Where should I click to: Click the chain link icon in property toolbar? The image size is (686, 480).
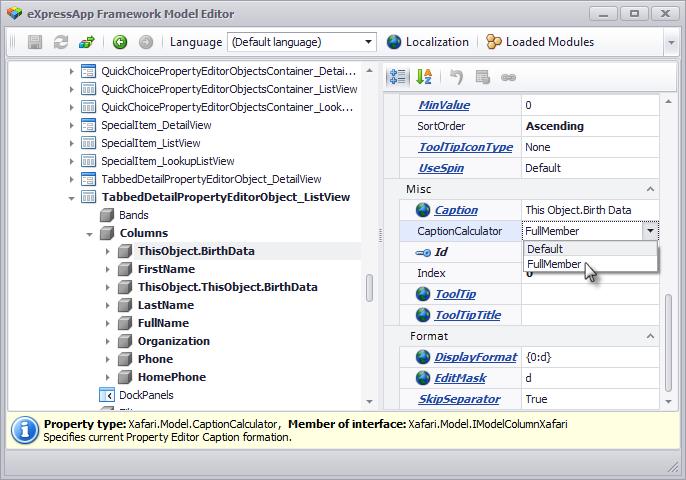coord(508,77)
